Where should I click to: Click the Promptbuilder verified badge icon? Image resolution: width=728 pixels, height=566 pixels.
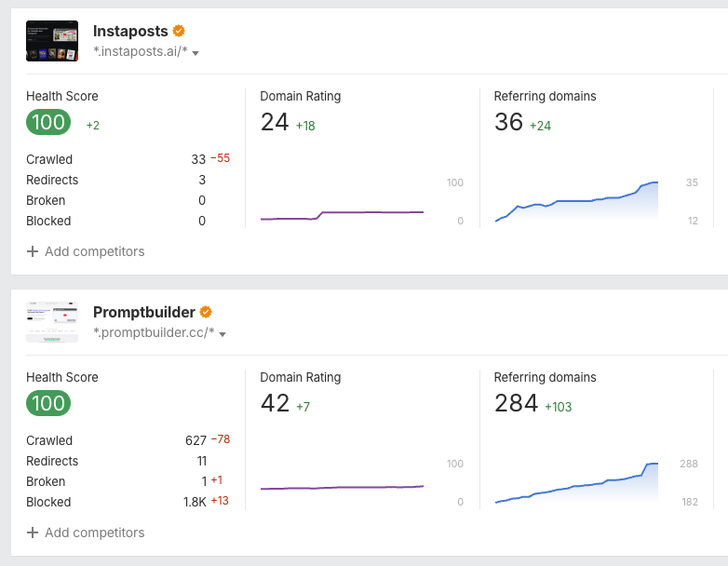pyautogui.click(x=206, y=312)
